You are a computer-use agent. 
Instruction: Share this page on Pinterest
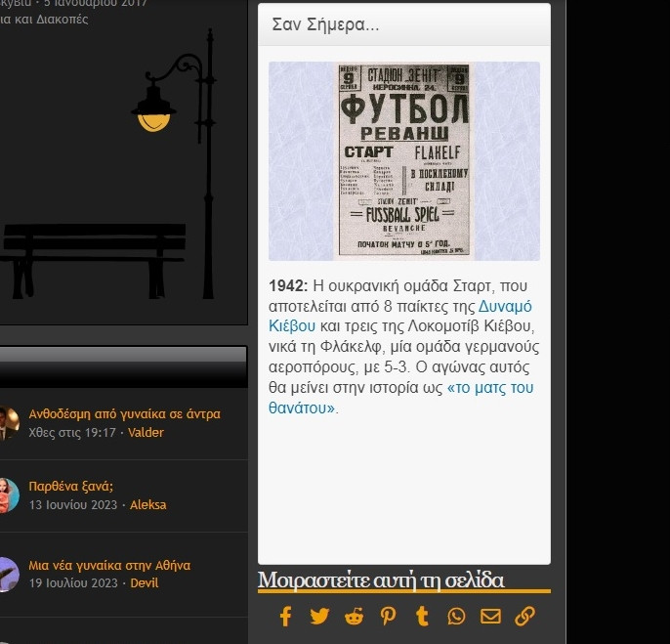tap(388, 617)
